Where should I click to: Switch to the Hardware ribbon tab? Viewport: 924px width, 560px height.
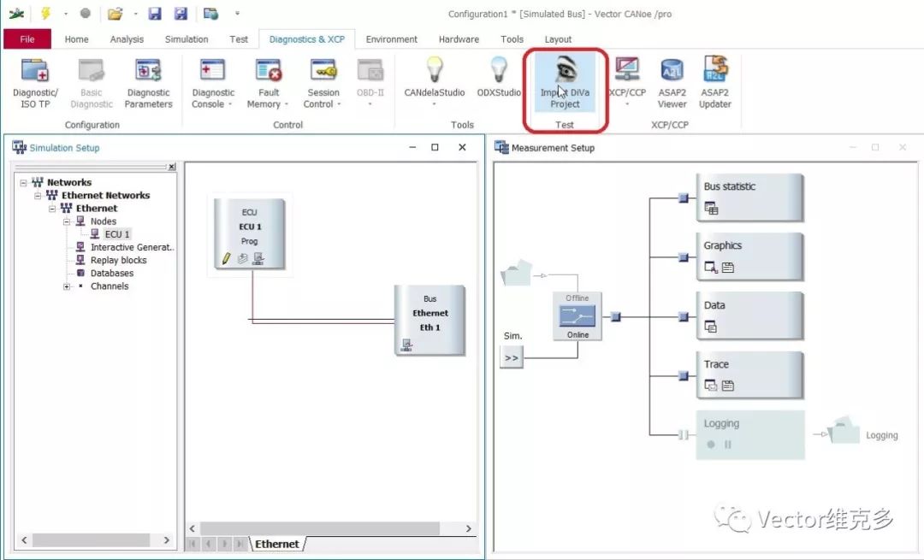(459, 38)
